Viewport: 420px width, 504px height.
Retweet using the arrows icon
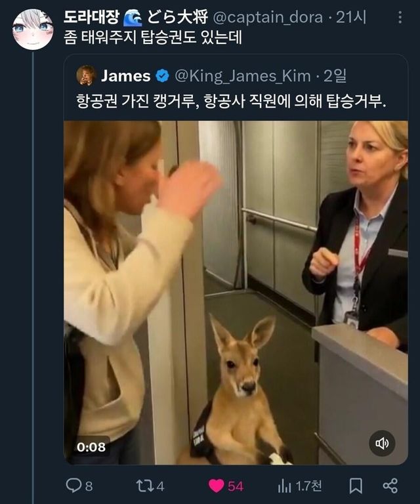143,486
